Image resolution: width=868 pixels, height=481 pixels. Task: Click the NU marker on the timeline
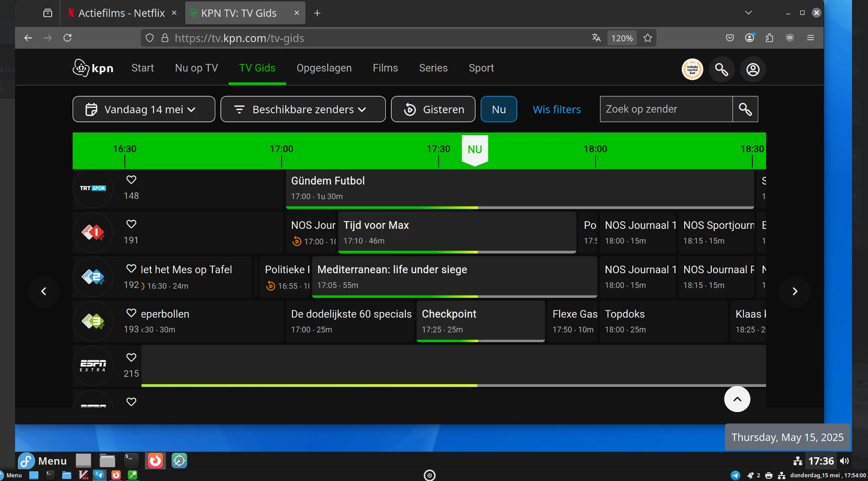pyautogui.click(x=475, y=150)
